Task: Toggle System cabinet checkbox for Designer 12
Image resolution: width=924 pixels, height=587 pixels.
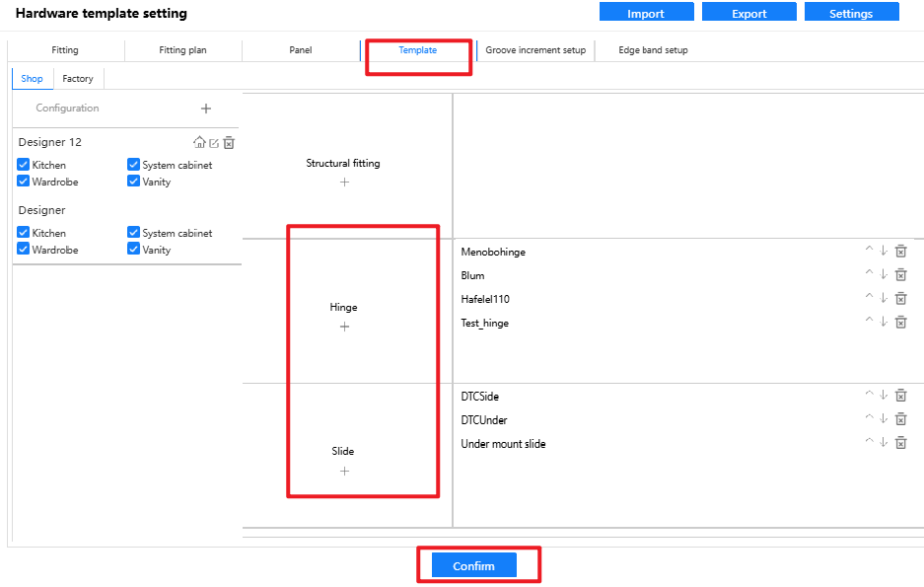Action: point(134,165)
